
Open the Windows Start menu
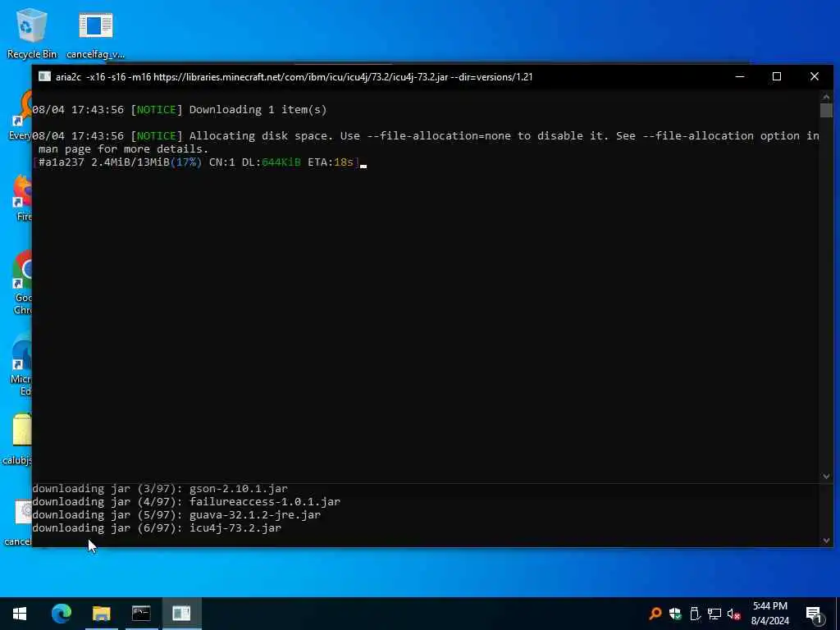(x=20, y=614)
